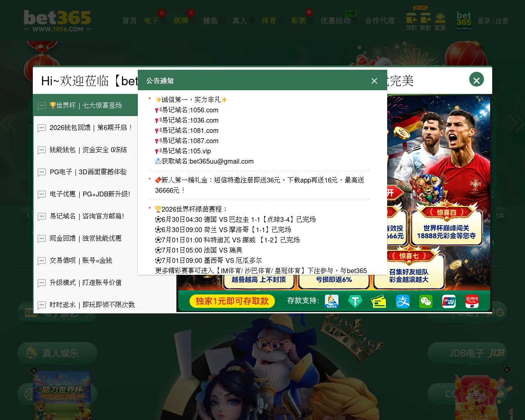Image resolution: width=525 pixels, height=420 pixels.
Task: Select 交易借呗｜账号=金钱 tab
Action: (x=85, y=260)
